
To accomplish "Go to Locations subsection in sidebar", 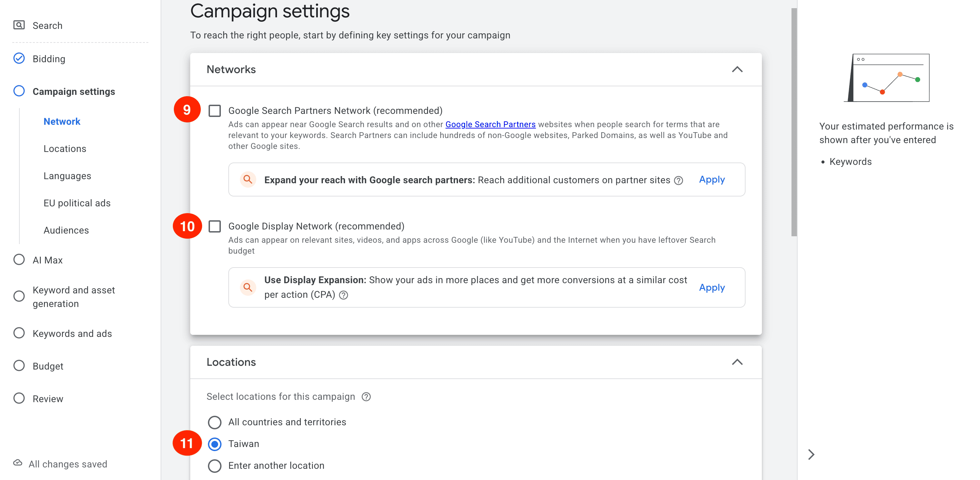I will pos(65,149).
